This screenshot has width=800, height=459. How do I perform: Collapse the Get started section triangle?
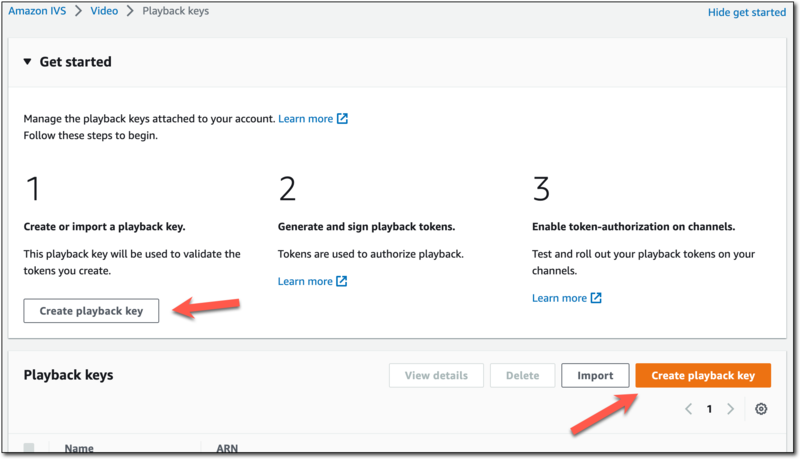tap(27, 62)
